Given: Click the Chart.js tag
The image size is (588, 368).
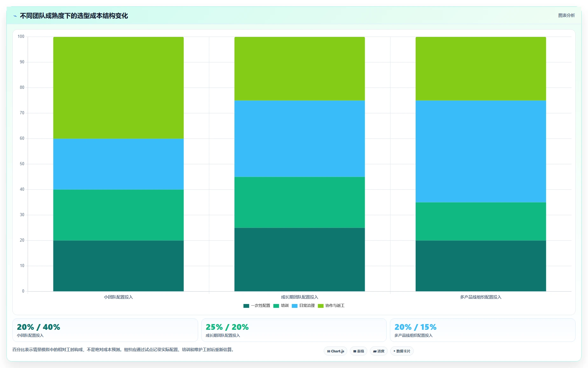Looking at the screenshot, I should 336,351.
